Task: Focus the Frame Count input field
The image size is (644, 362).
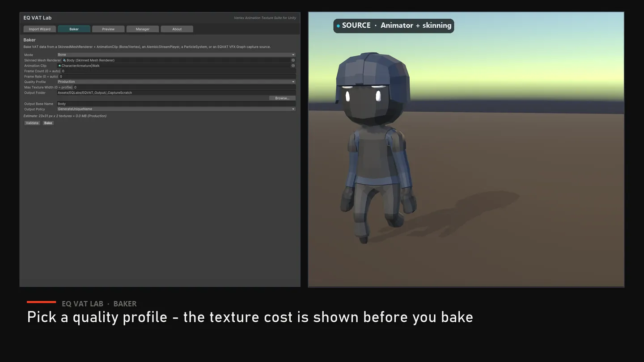Action: click(178, 71)
